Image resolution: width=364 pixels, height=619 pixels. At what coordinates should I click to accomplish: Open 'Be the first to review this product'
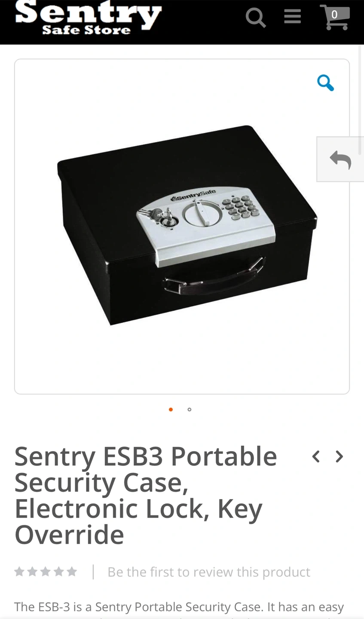(x=209, y=572)
